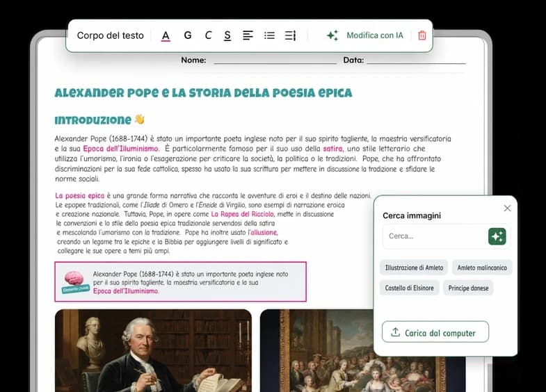Apply underline with the S button

click(227, 35)
